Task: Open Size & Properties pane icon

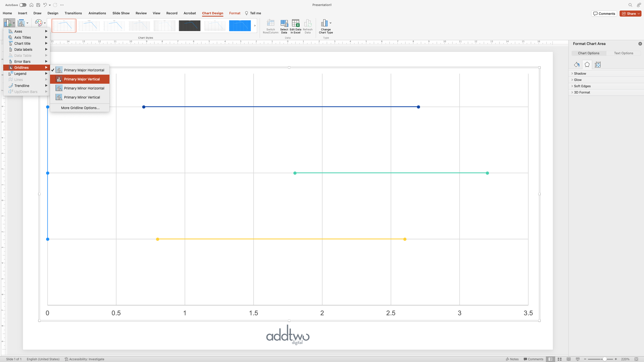Action: point(598,65)
